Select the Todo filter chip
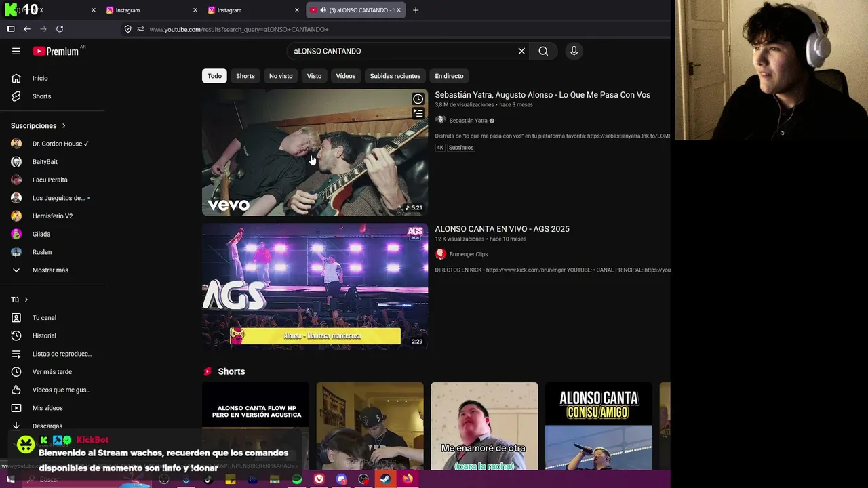Screen dimensions: 868x488 click(x=214, y=76)
